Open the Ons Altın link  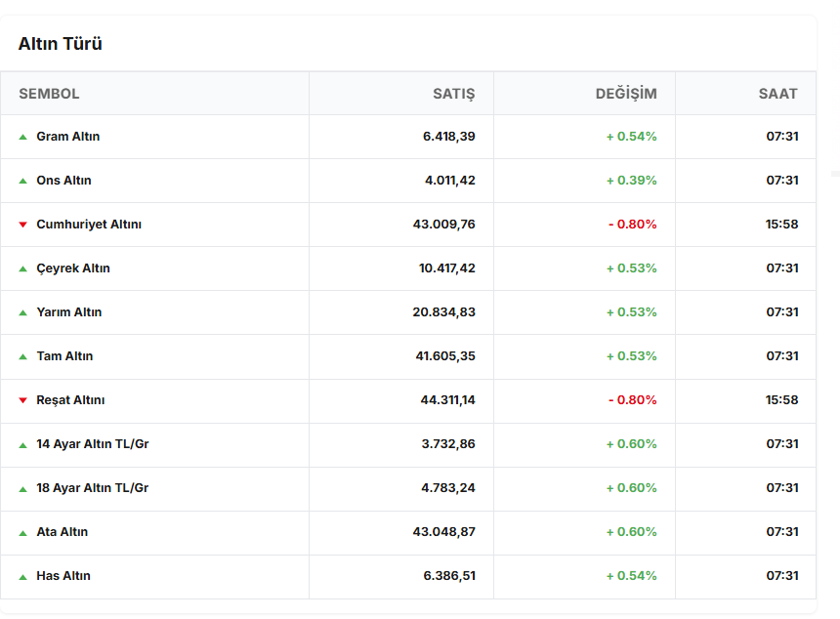(x=63, y=181)
